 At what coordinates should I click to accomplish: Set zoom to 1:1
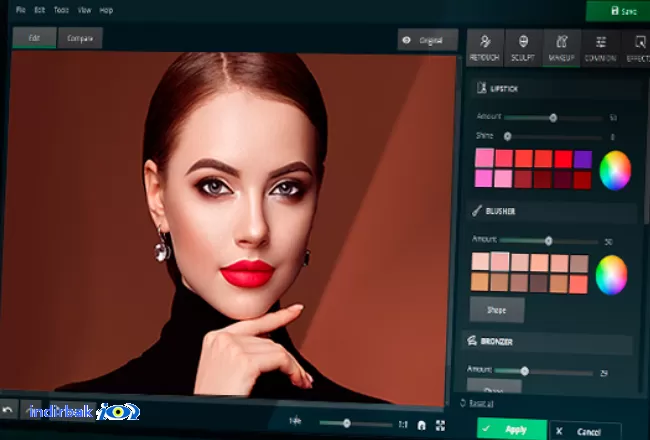point(403,425)
